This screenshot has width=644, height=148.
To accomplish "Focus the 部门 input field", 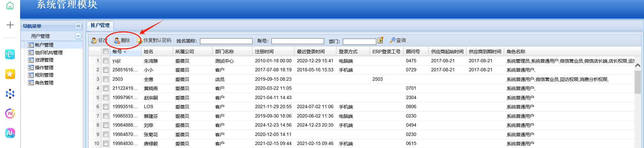I will (x=359, y=42).
